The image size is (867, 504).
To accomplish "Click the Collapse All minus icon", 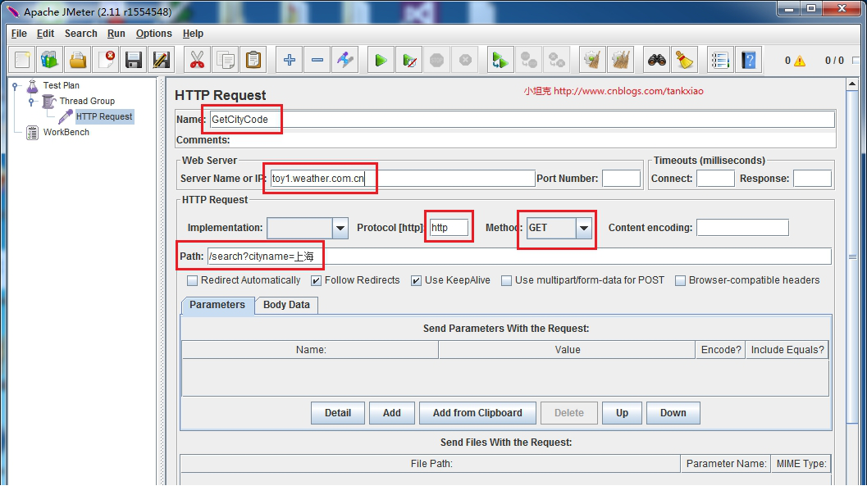I will click(317, 60).
